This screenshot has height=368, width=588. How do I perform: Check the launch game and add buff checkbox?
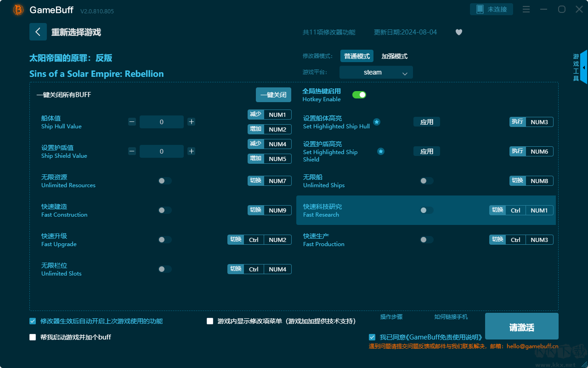[x=33, y=337]
